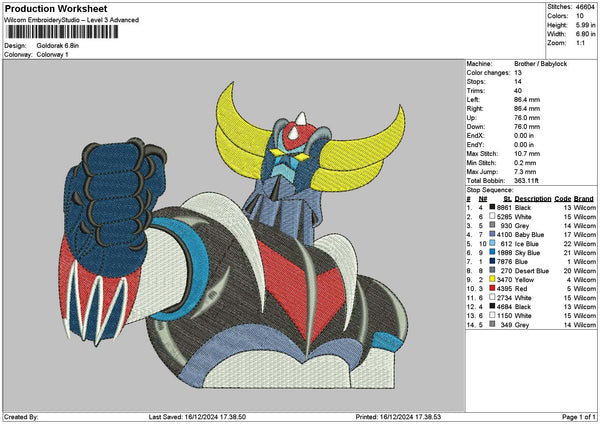Image resolution: width=600 pixels, height=424 pixels.
Task: Click the 'Page 1 of 1' footer text
Action: [x=579, y=417]
